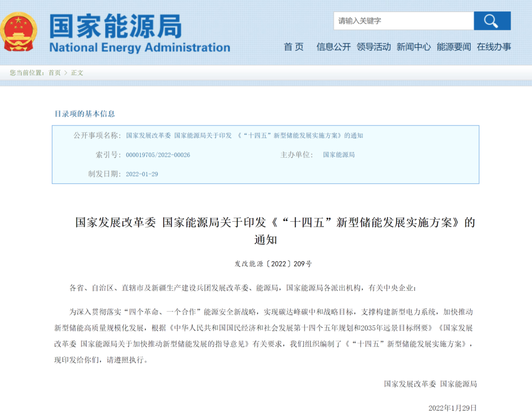Click National Energy Administration English title

pos(140,47)
